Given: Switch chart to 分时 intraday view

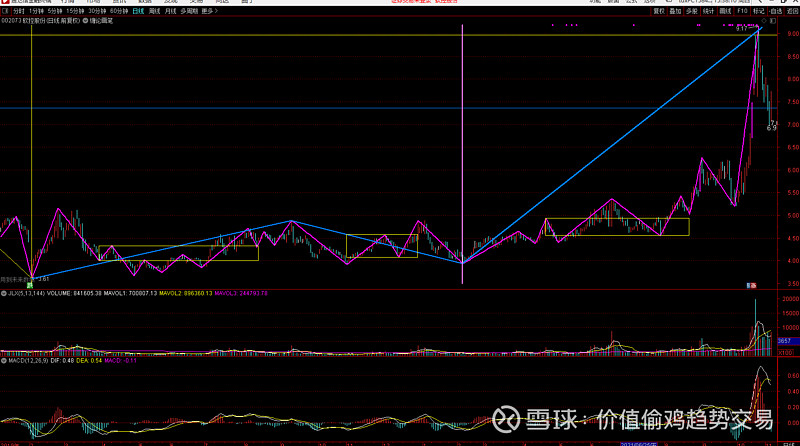Looking at the screenshot, I should (19, 11).
